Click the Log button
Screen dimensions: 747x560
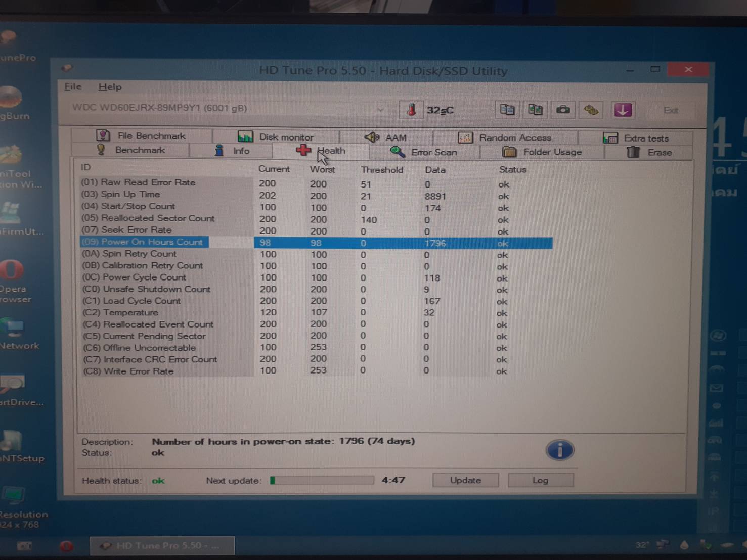(x=540, y=480)
